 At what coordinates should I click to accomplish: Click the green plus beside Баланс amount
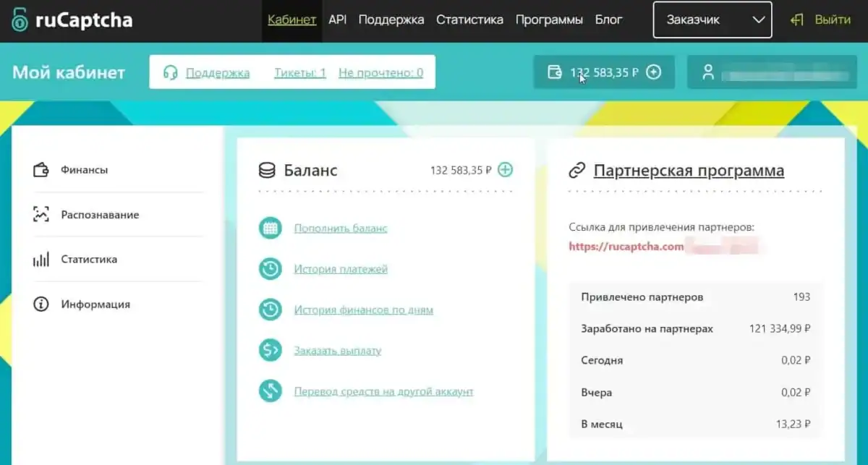[x=506, y=170]
